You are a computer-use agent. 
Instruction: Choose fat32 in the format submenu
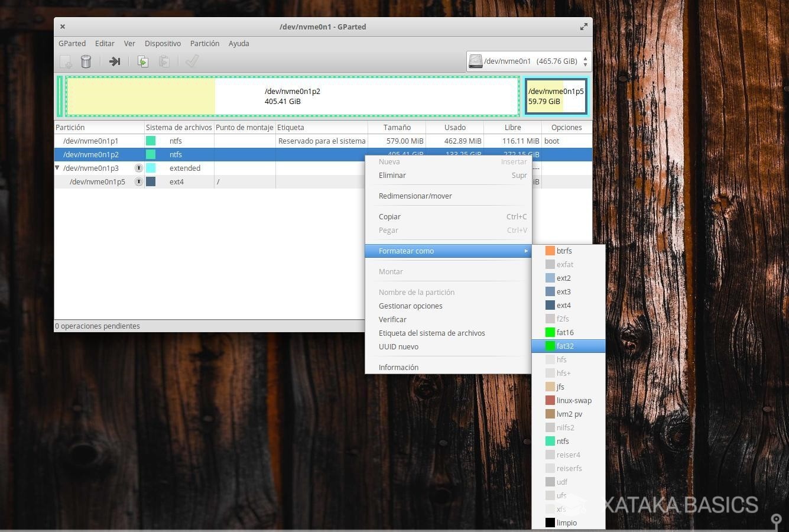coord(564,346)
